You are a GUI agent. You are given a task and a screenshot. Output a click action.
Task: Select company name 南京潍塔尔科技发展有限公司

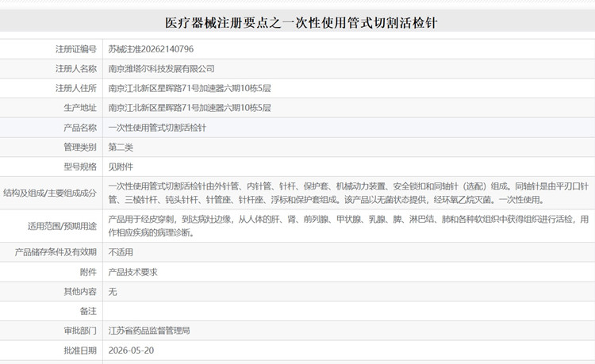(161, 69)
